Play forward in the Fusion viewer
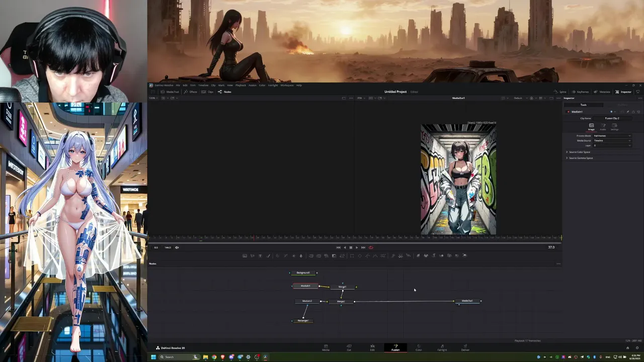This screenshot has height=362, width=644. point(357,247)
